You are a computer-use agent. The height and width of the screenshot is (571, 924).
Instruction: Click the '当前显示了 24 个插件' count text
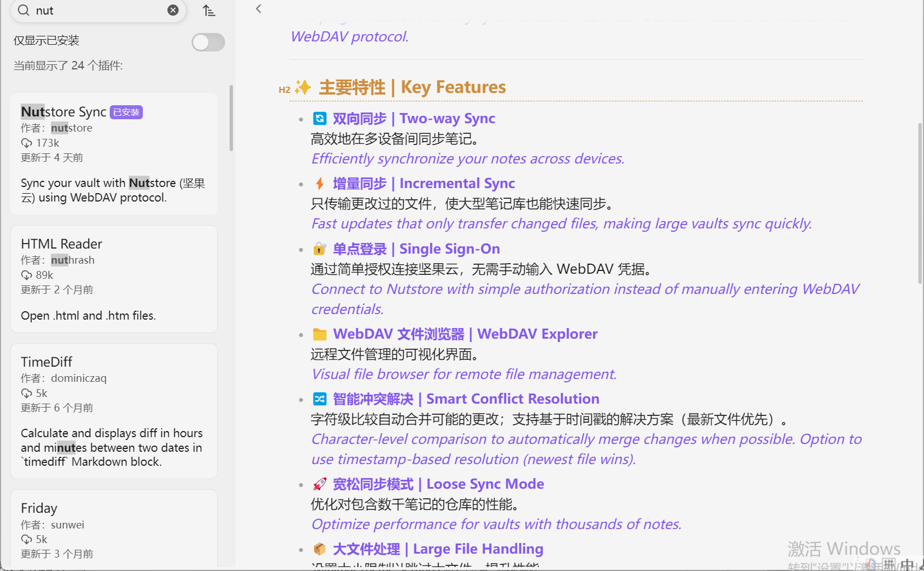[x=68, y=65]
